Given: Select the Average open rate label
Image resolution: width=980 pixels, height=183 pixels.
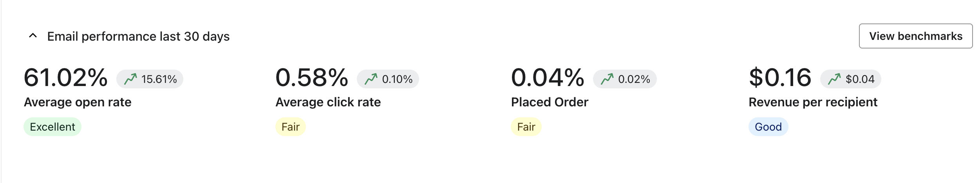Looking at the screenshot, I should point(78,102).
